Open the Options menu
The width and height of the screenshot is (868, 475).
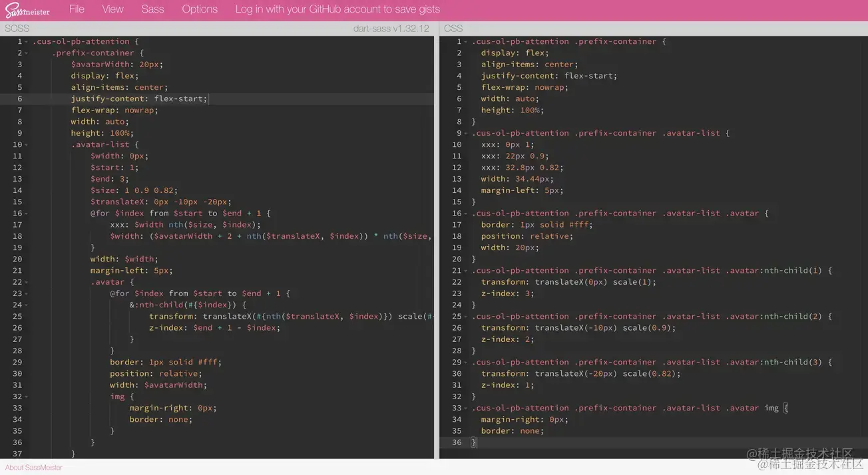click(x=200, y=9)
